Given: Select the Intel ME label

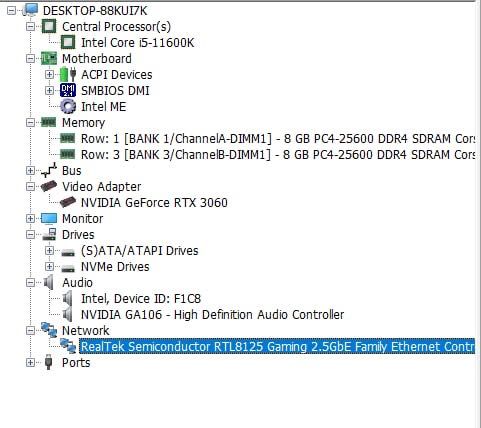Looking at the screenshot, I should coord(104,107).
